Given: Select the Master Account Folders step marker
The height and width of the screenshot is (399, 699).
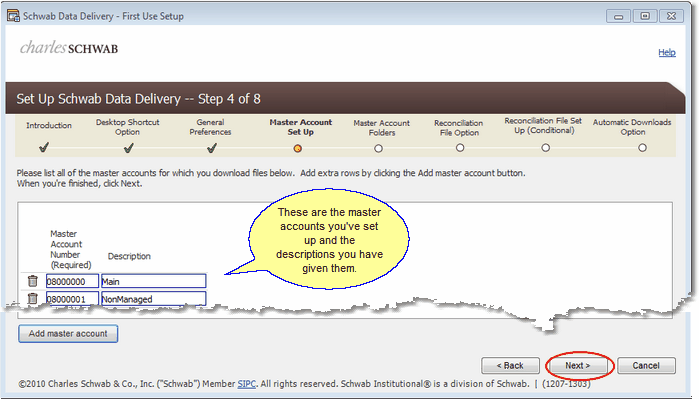Looking at the screenshot, I should coord(378,148).
